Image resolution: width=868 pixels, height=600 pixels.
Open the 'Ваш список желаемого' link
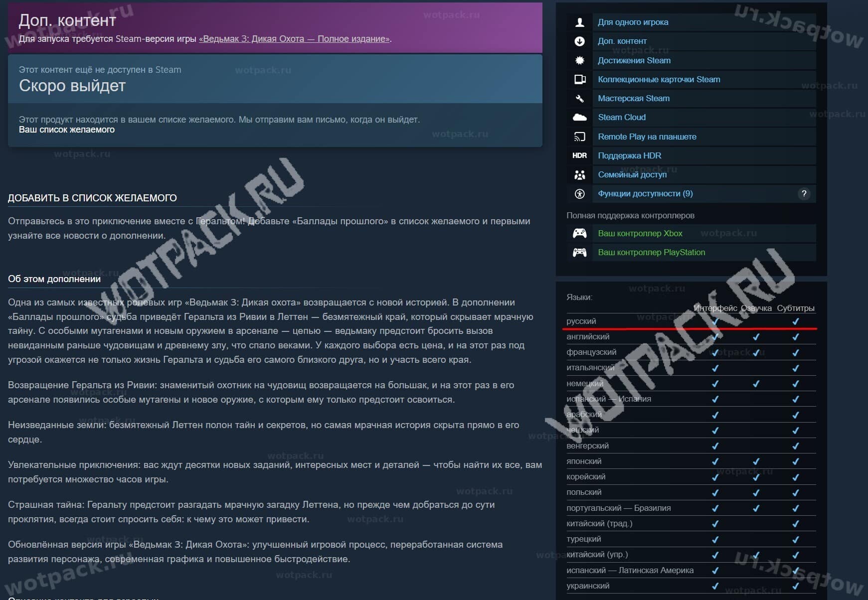[x=67, y=130]
